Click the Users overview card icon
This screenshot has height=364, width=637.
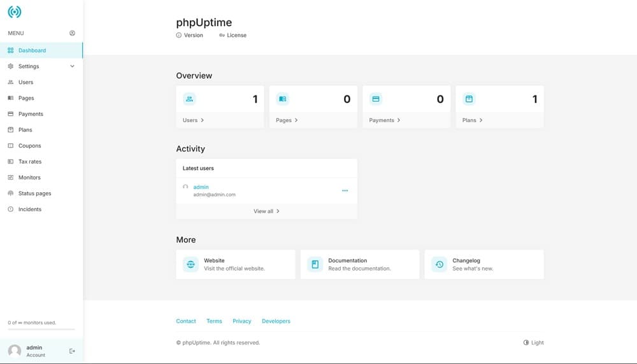pos(190,99)
